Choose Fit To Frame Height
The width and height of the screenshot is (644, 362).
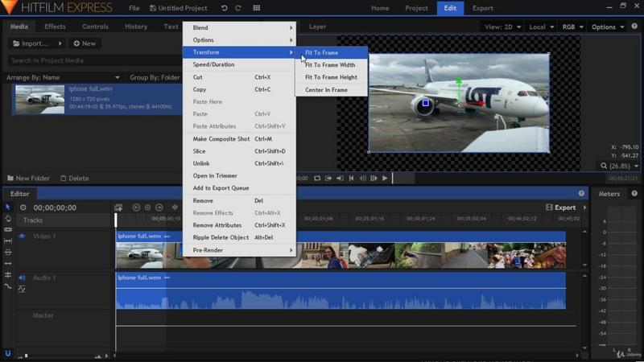(x=331, y=77)
